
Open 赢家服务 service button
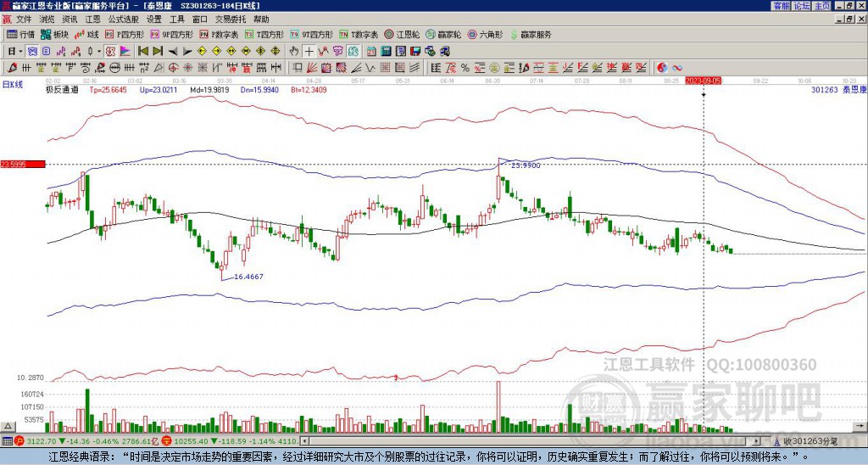click(531, 34)
